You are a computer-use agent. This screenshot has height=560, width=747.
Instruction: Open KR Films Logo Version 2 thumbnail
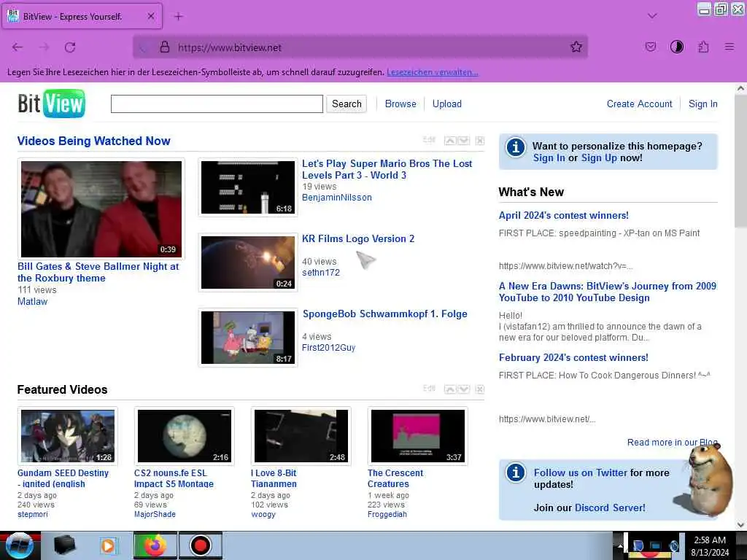point(248,262)
